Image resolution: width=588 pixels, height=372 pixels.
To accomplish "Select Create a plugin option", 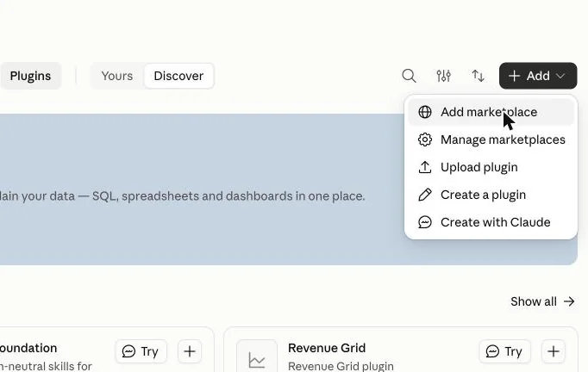I will [x=491, y=195].
